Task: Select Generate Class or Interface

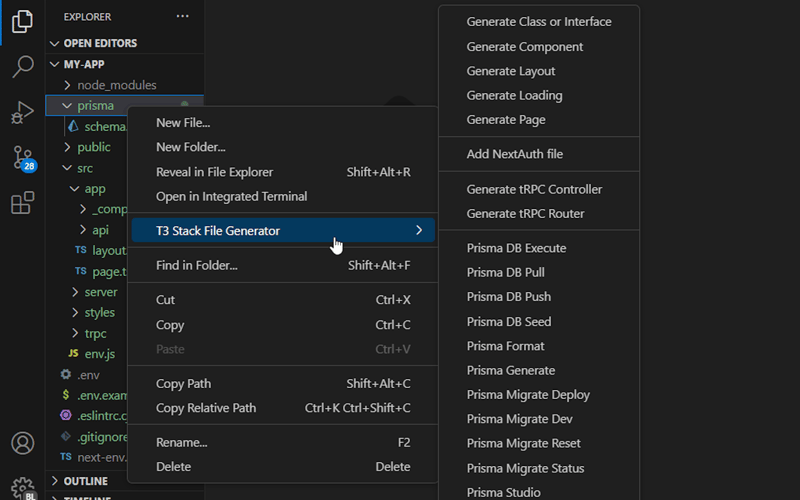Action: [539, 21]
